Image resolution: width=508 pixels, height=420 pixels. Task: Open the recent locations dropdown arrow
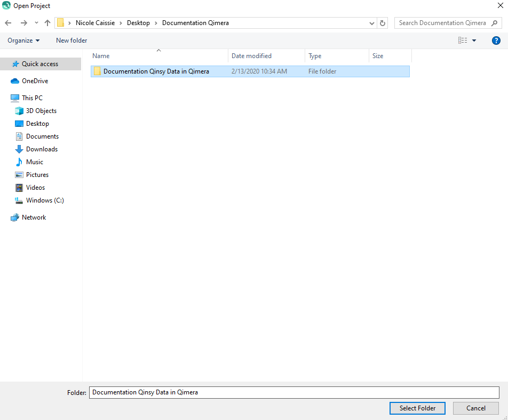pyautogui.click(x=36, y=22)
